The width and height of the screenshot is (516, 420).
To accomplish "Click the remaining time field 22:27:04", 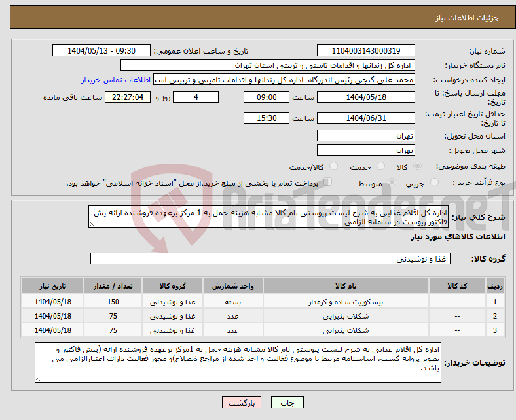I will click(128, 97).
